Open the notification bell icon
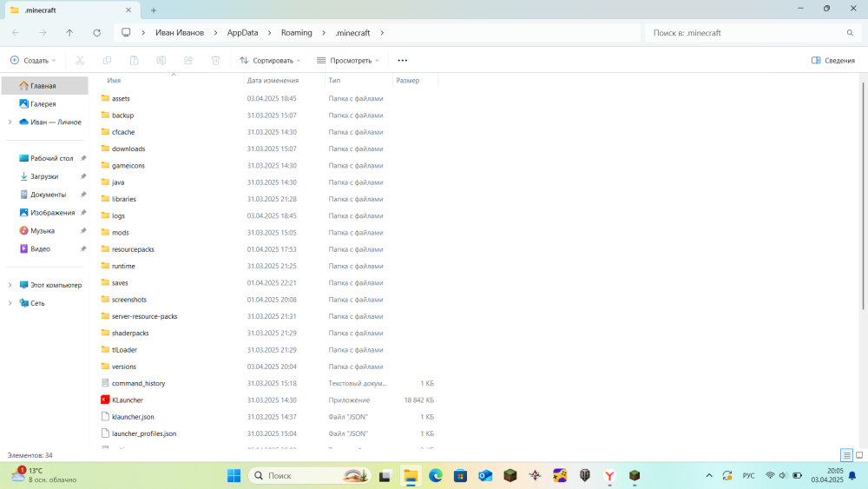Image resolution: width=868 pixels, height=489 pixels. 852,476
